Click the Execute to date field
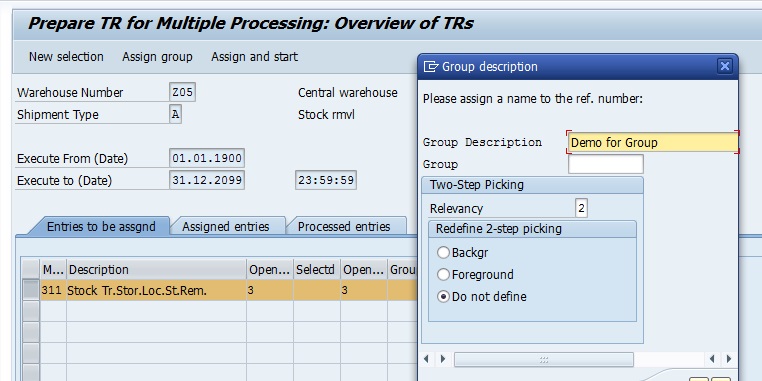 (207, 180)
